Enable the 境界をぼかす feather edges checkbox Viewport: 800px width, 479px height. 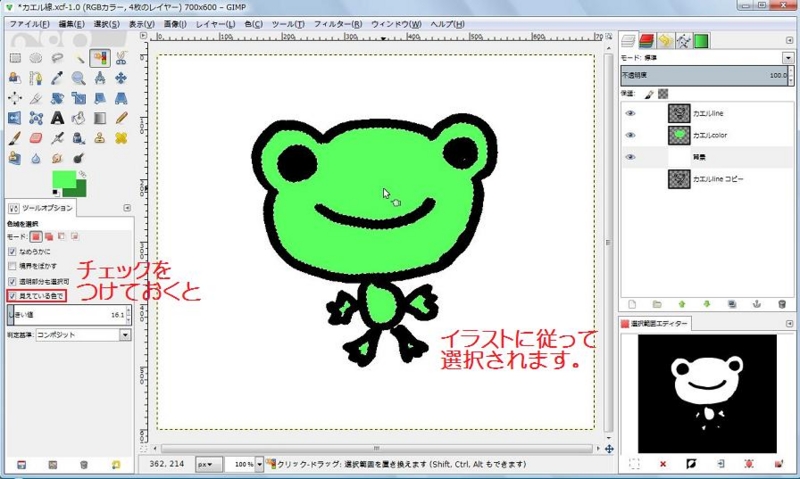(x=12, y=266)
